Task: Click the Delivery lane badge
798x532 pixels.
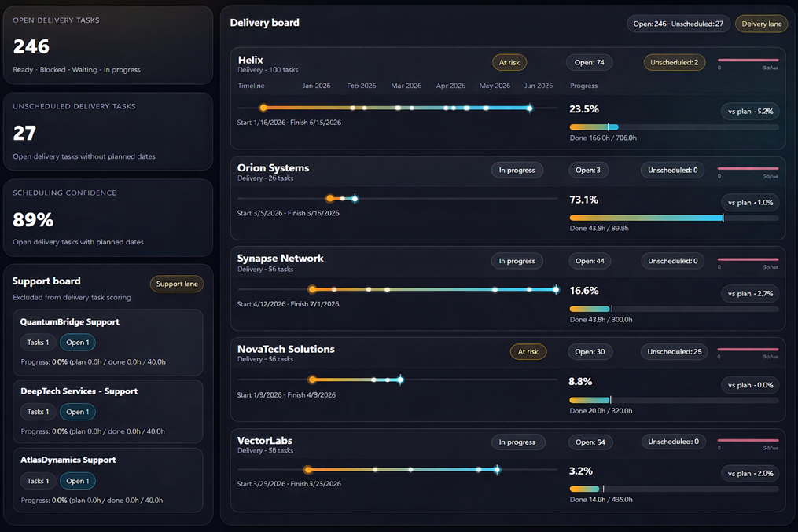Action: pos(761,24)
